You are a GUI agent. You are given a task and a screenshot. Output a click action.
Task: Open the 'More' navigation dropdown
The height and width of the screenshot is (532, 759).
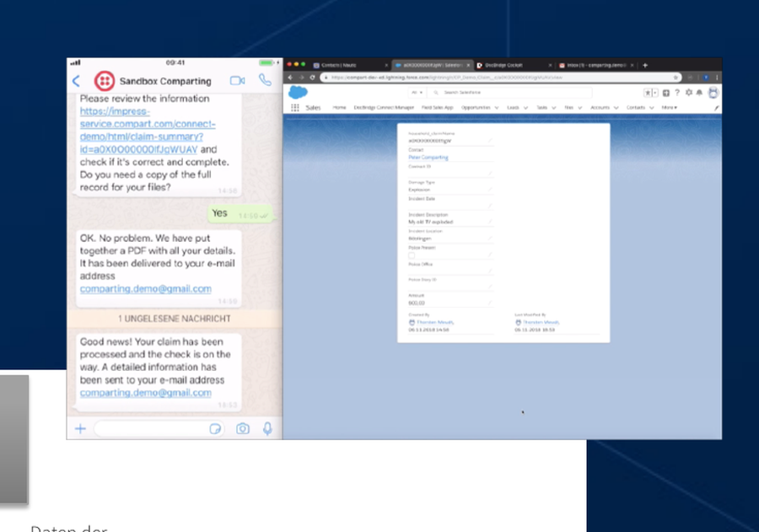tap(670, 107)
